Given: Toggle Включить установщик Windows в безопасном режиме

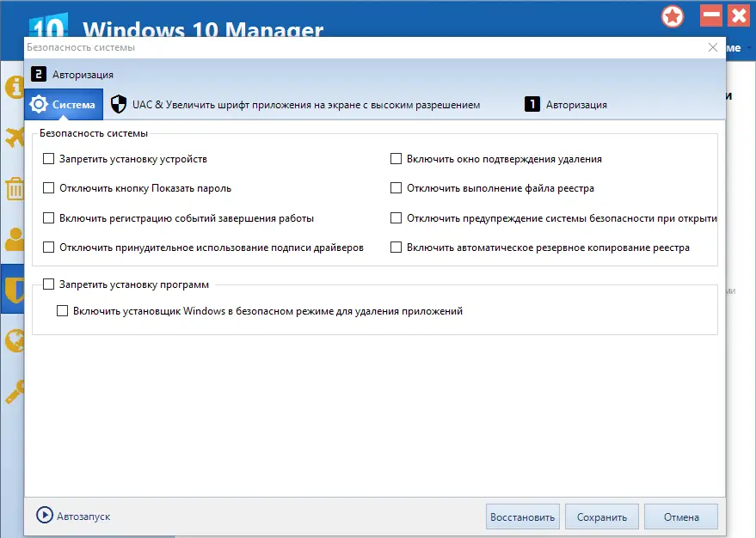Looking at the screenshot, I should click(62, 310).
